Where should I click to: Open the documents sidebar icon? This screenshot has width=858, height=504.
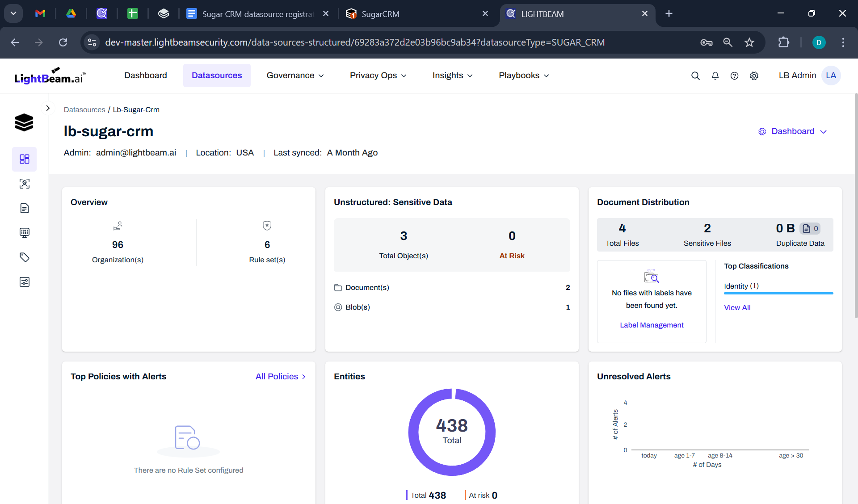click(x=25, y=208)
